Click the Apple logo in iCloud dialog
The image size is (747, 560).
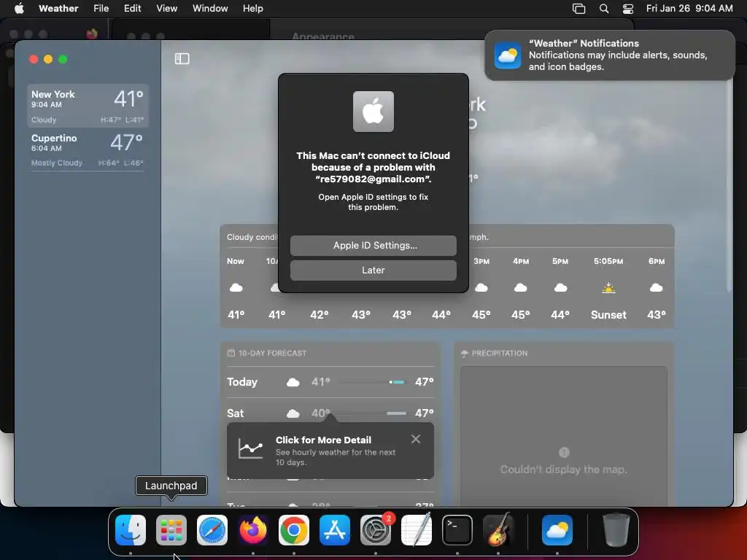(373, 112)
